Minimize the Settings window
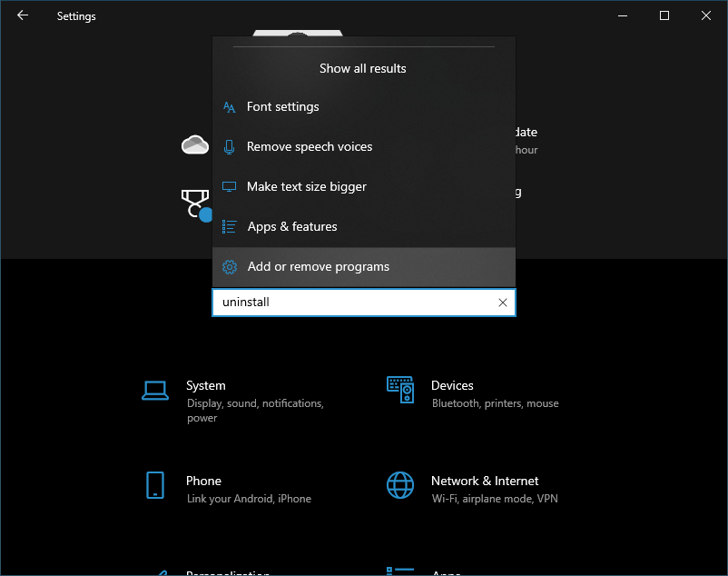 tap(623, 15)
